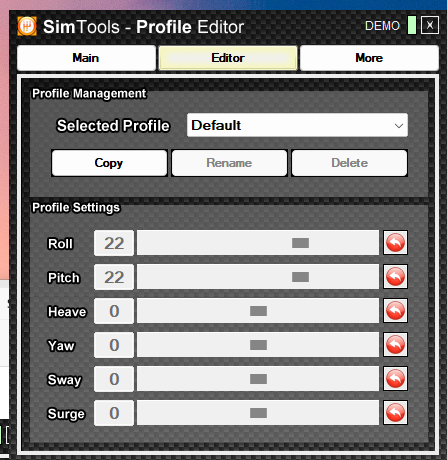This screenshot has height=460, width=447.
Task: Reset the Yaw value with red arrow icon
Action: pyautogui.click(x=395, y=345)
